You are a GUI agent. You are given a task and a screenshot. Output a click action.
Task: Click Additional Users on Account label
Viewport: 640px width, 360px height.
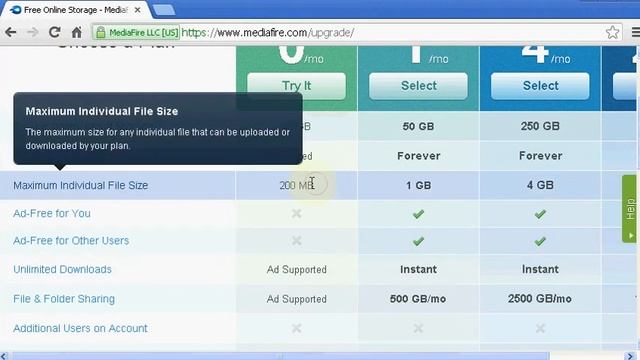80,328
